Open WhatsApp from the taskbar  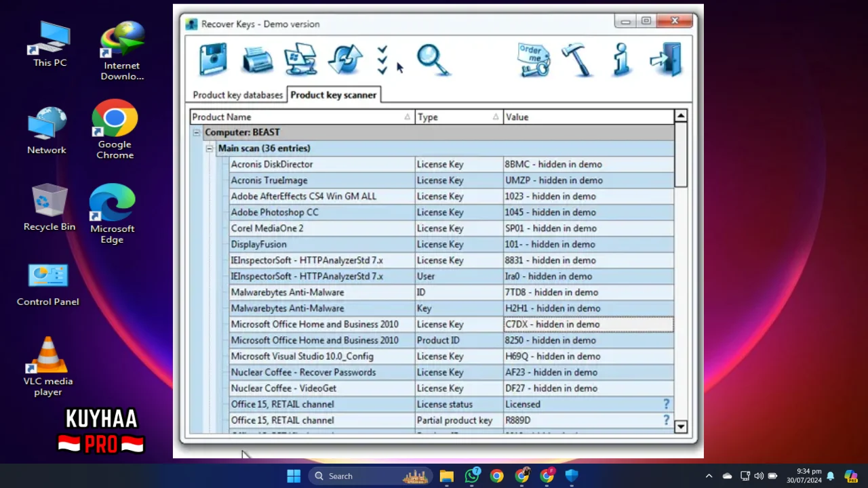(x=472, y=476)
